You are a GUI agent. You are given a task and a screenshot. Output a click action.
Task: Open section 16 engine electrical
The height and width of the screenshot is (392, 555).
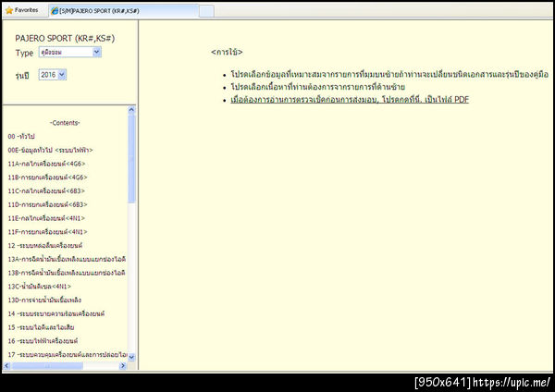click(x=43, y=341)
